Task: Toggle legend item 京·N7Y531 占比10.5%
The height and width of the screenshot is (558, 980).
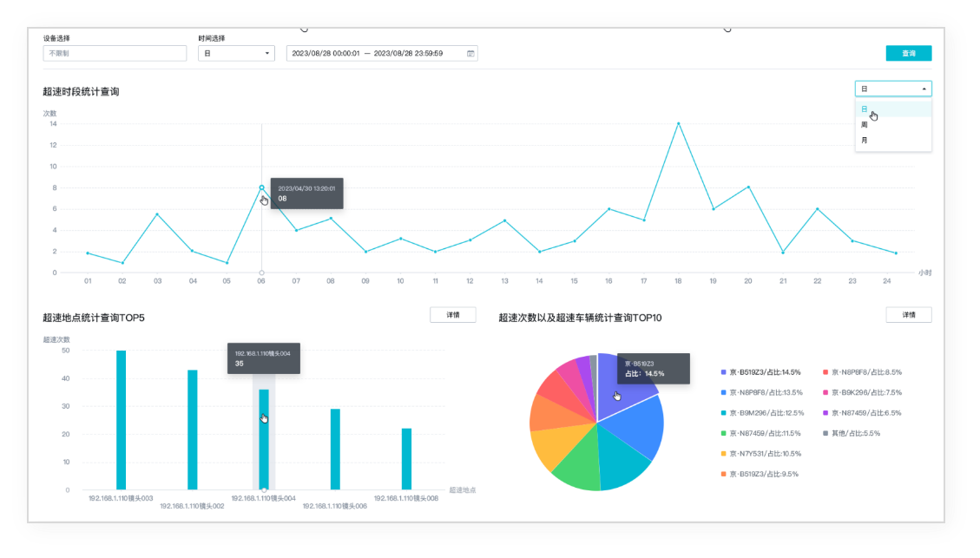Action: [x=765, y=453]
